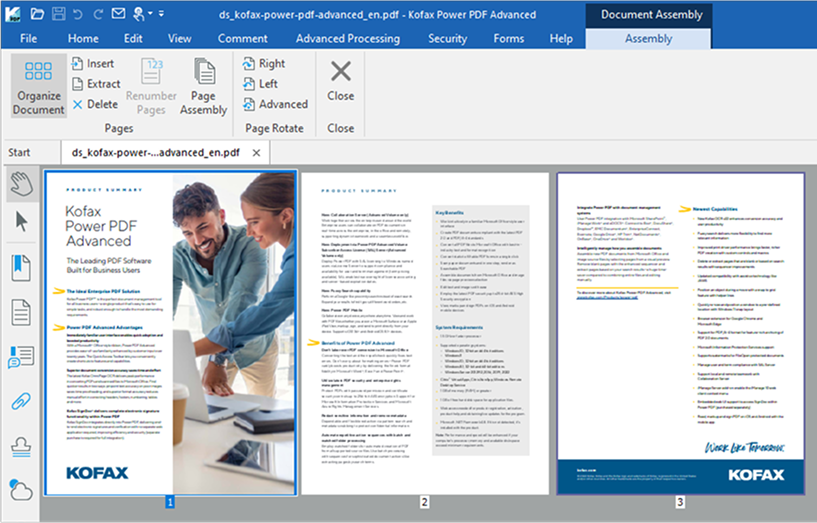This screenshot has width=817, height=523.
Task: Choose the Select arrow tool
Action: tap(21, 222)
